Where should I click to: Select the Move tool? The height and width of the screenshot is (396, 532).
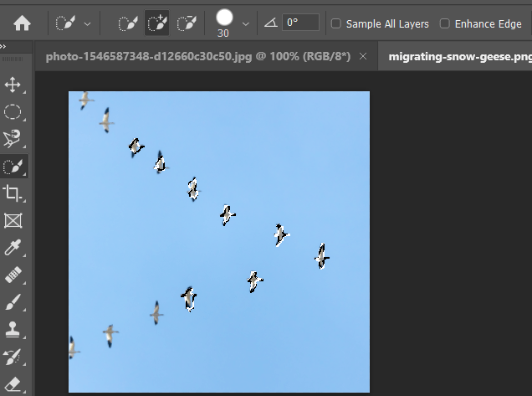pyautogui.click(x=13, y=85)
